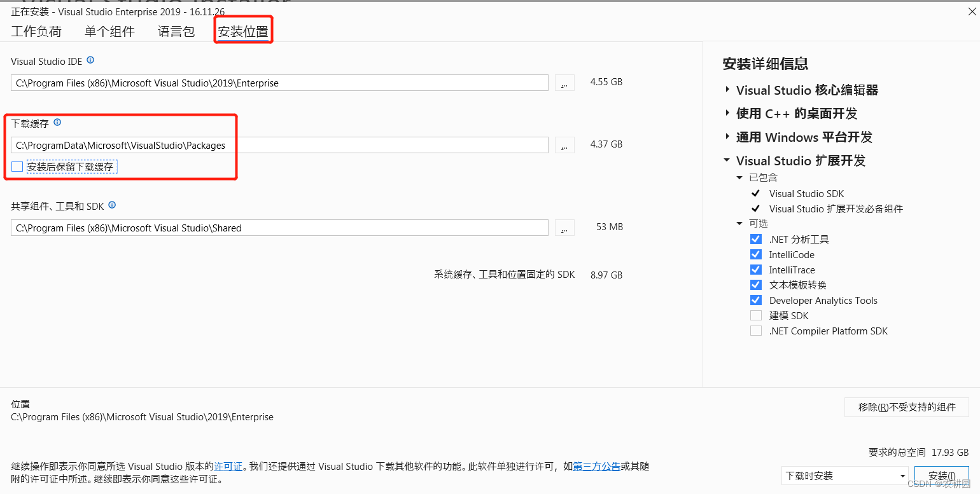Viewport: 980px width, 494px height.
Task: Open info icon next to 共享组件、工具和 SDK
Action: [x=112, y=205]
